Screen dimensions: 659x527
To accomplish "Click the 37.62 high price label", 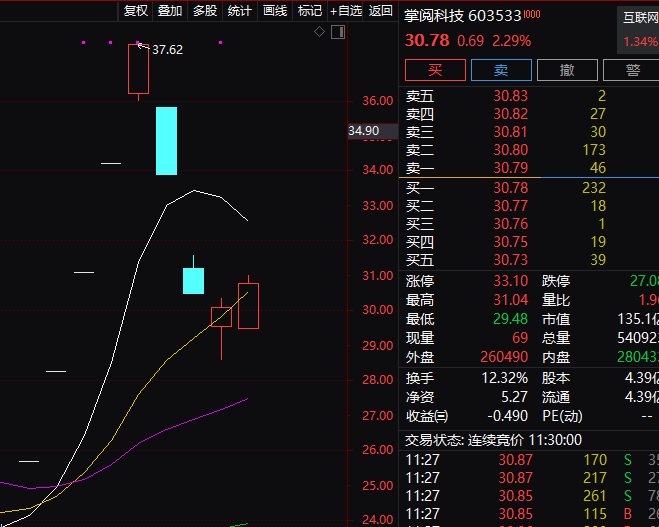I will tap(167, 50).
